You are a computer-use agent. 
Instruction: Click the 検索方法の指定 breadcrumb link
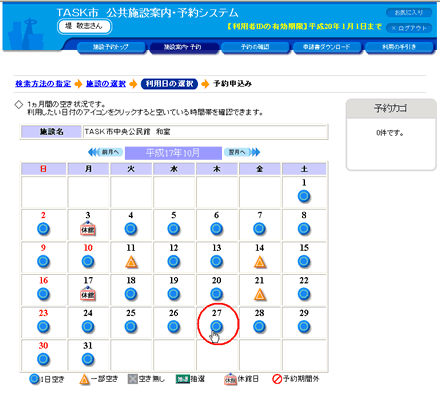[43, 84]
